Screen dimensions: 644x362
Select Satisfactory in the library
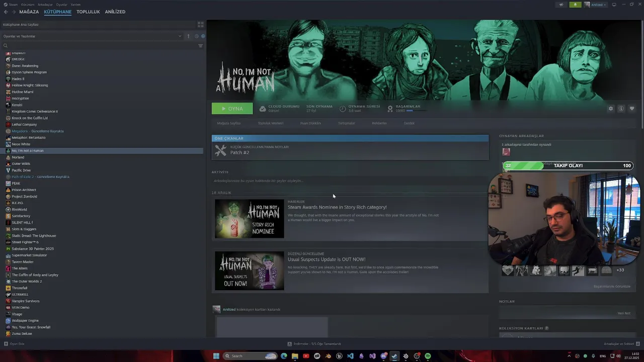click(x=21, y=216)
